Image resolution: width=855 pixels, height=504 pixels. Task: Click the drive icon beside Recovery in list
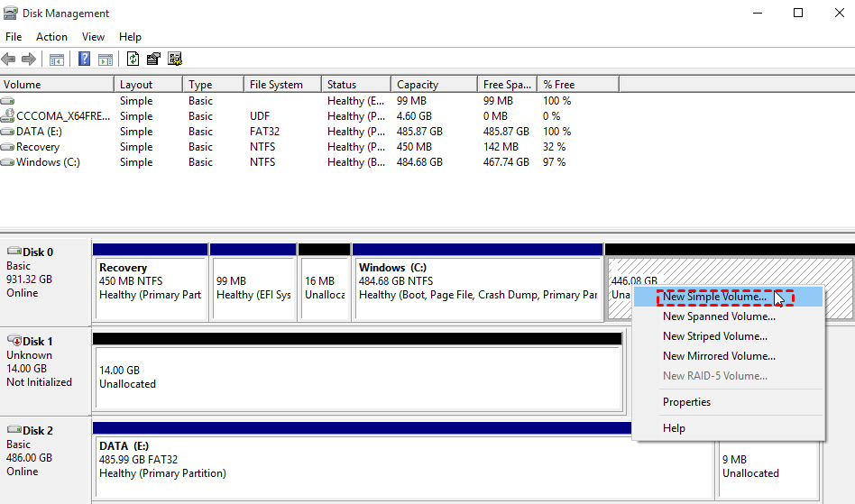coord(7,147)
